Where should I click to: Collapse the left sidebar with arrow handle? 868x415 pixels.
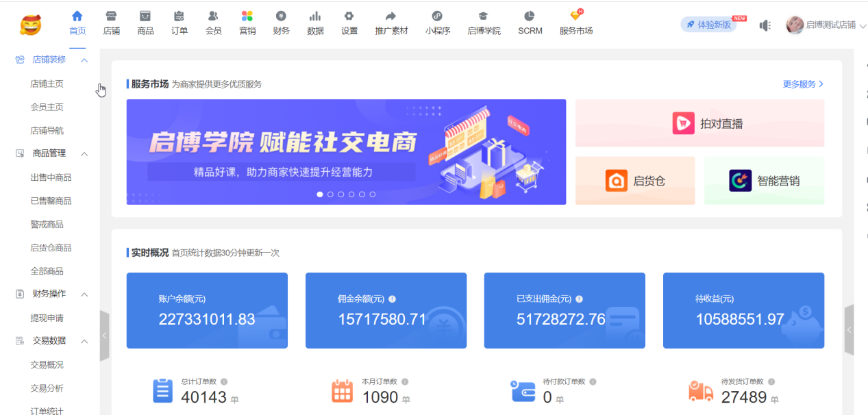pyautogui.click(x=104, y=336)
